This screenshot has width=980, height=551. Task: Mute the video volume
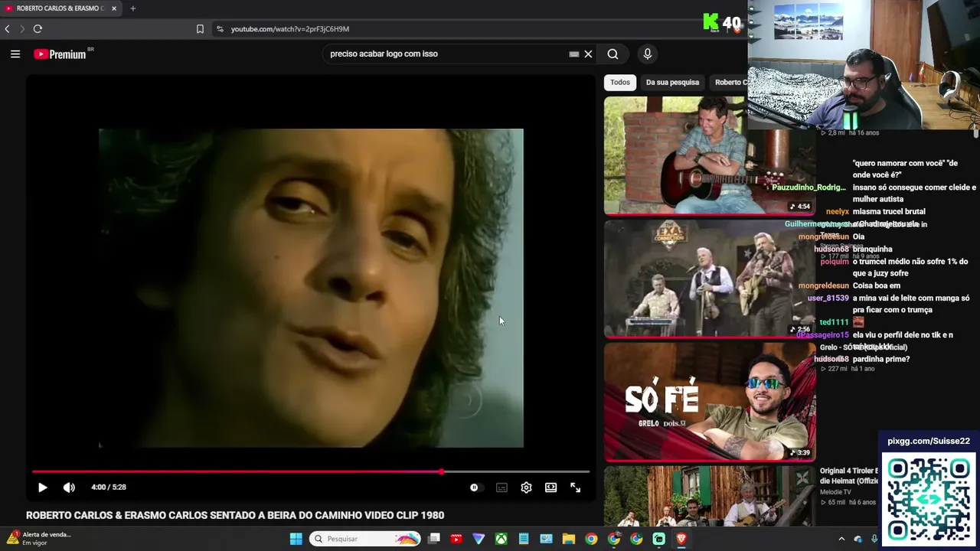pyautogui.click(x=69, y=487)
